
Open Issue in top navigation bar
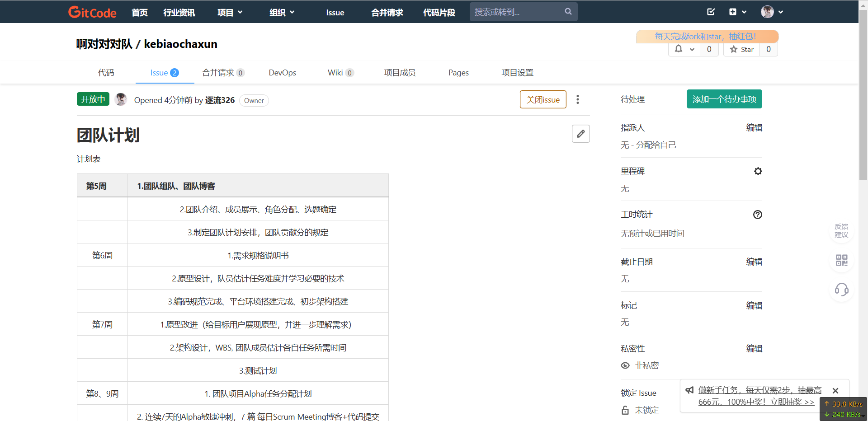(335, 13)
